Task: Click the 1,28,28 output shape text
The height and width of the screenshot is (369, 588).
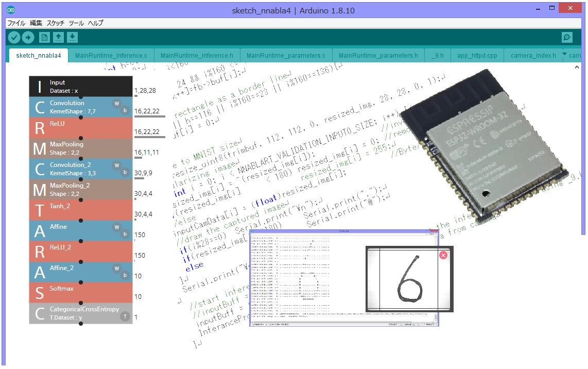Action: (145, 91)
